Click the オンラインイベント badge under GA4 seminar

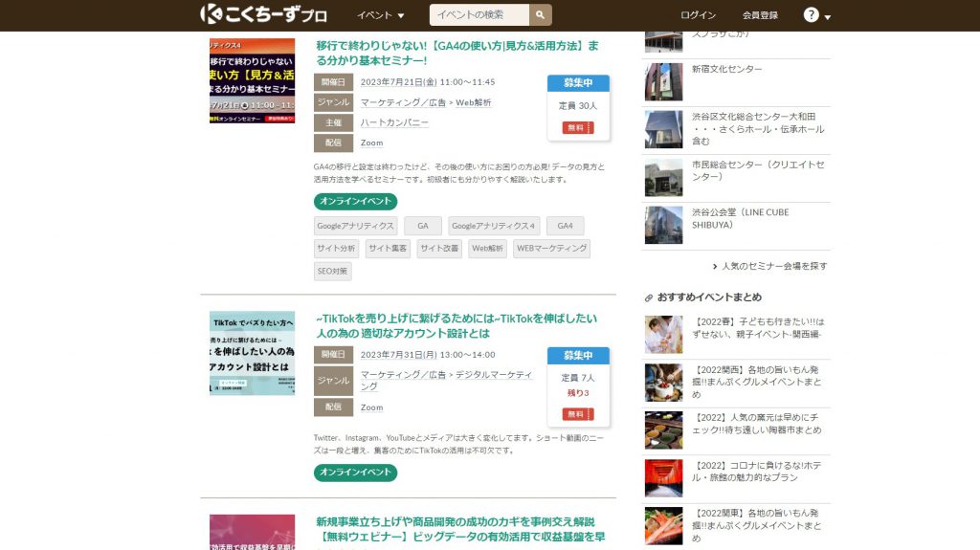pyautogui.click(x=356, y=201)
